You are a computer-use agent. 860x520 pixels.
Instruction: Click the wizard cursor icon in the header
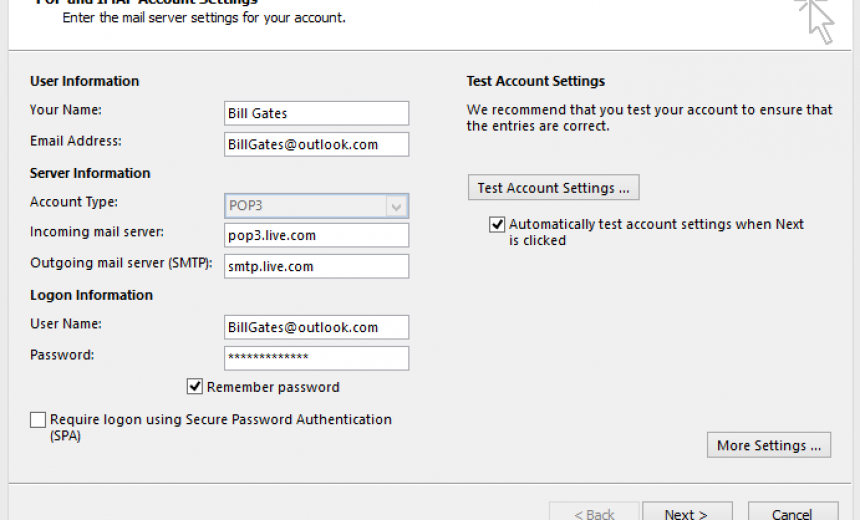pyautogui.click(x=816, y=18)
